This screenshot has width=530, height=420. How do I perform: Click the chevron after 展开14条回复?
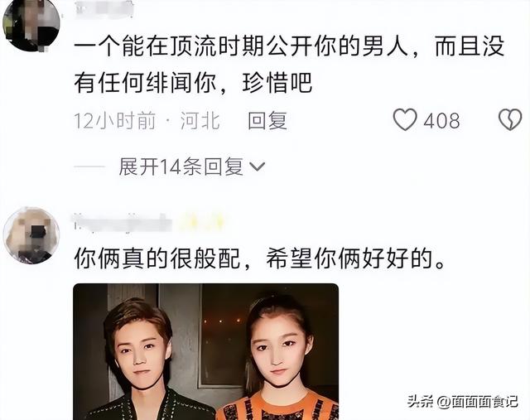[257, 167]
